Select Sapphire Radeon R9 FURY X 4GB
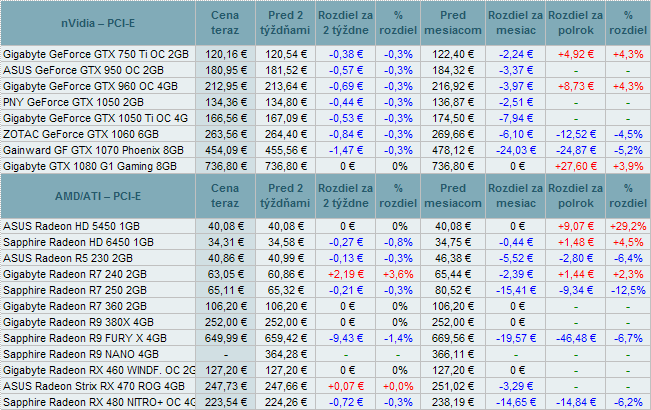 (x=85, y=338)
